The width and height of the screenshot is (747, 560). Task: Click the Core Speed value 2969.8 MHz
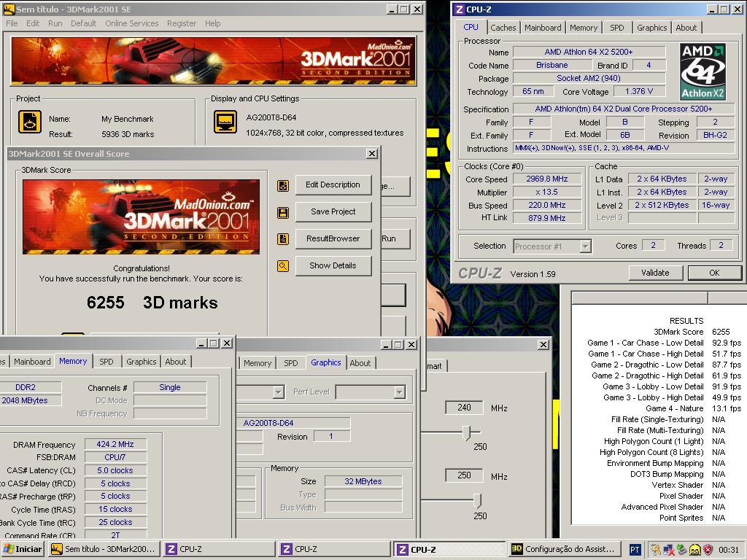(x=547, y=179)
